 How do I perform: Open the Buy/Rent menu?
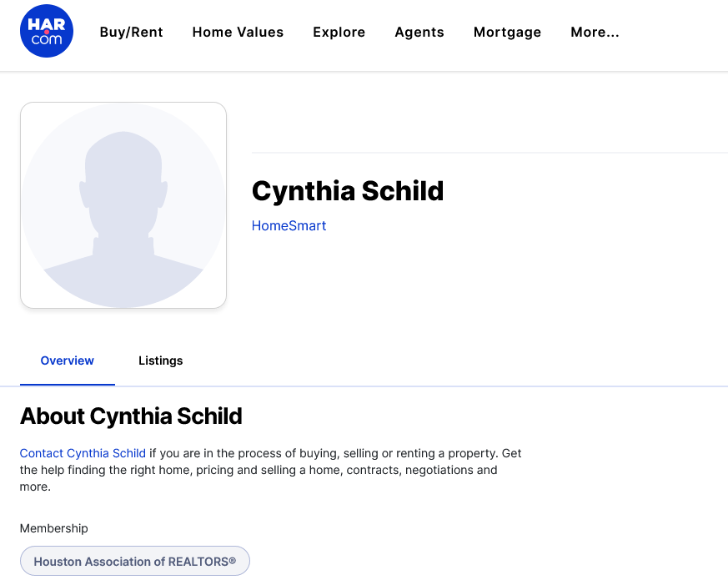(x=132, y=32)
